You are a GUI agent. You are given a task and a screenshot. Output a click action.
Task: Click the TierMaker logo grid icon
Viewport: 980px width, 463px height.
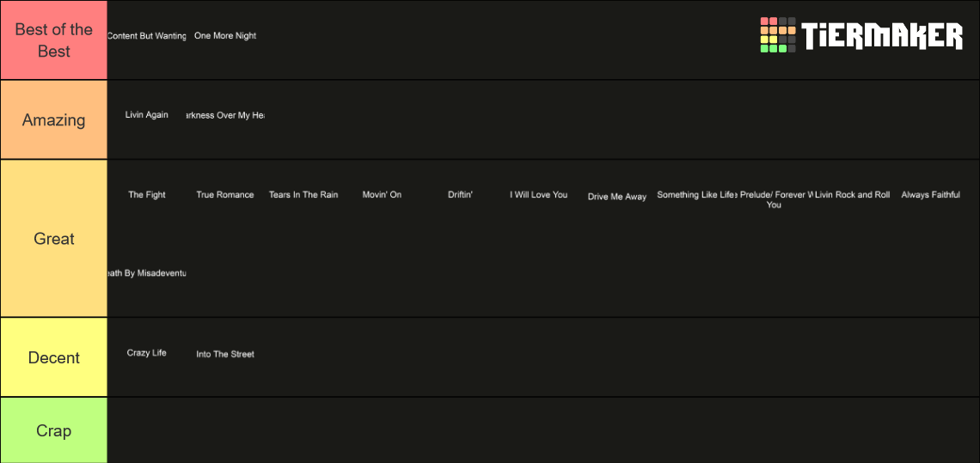point(777,35)
